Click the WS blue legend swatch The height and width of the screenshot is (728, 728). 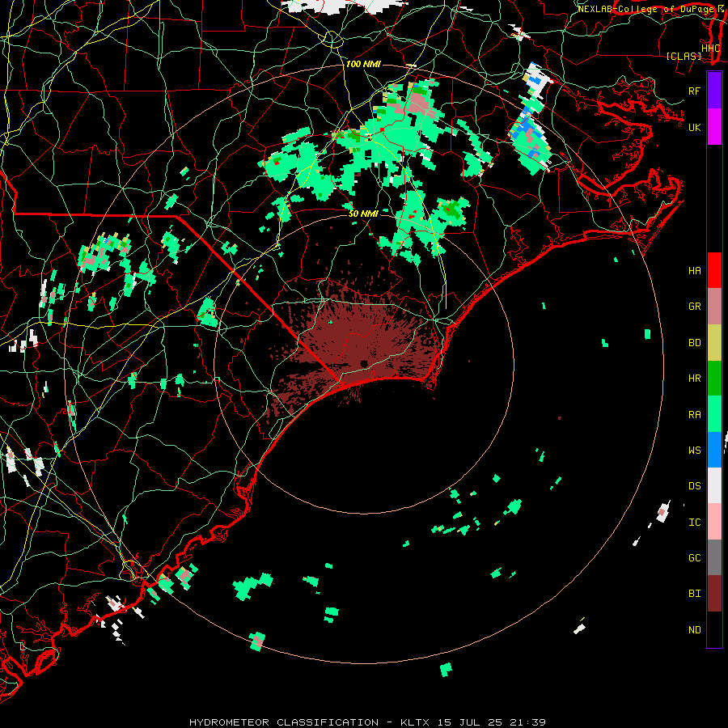pos(714,450)
